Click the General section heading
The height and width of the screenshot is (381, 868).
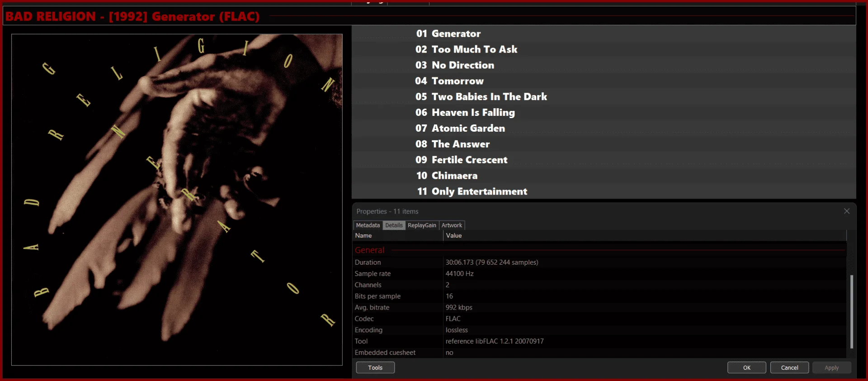[x=369, y=250]
